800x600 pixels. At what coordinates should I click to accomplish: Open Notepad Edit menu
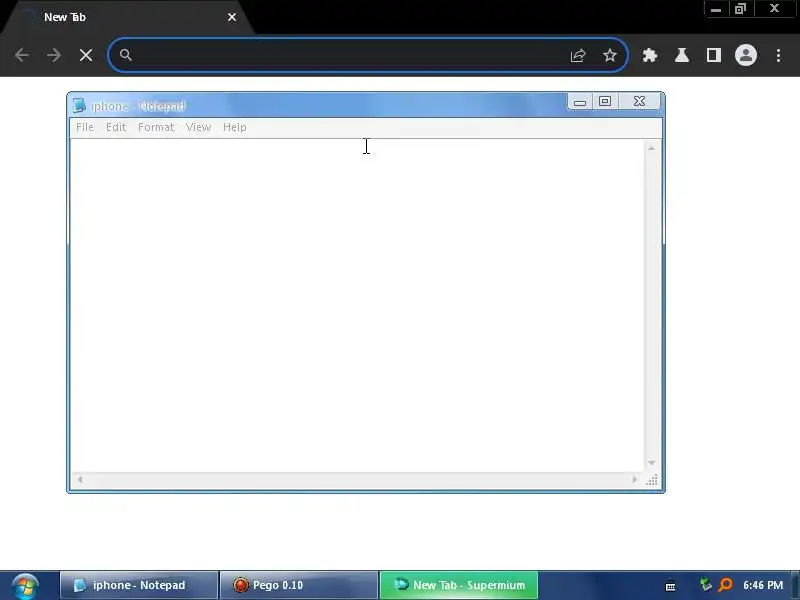116,127
